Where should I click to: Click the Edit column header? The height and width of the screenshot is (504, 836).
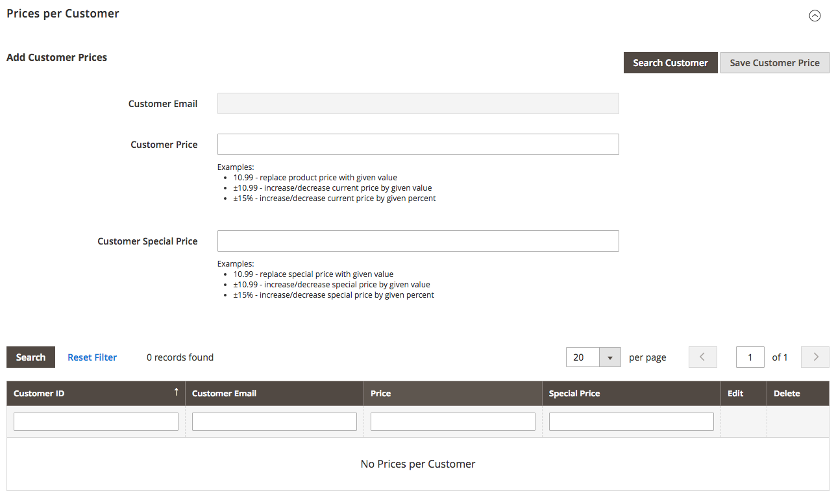pos(744,394)
